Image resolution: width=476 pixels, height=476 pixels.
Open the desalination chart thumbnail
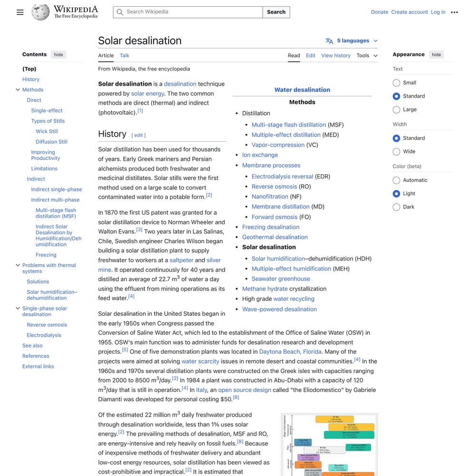329,445
